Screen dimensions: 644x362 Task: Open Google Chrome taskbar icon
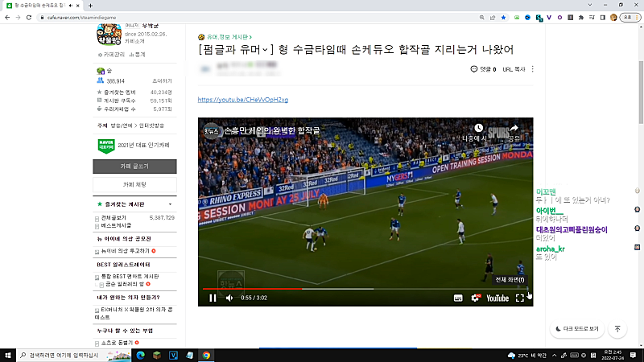206,356
